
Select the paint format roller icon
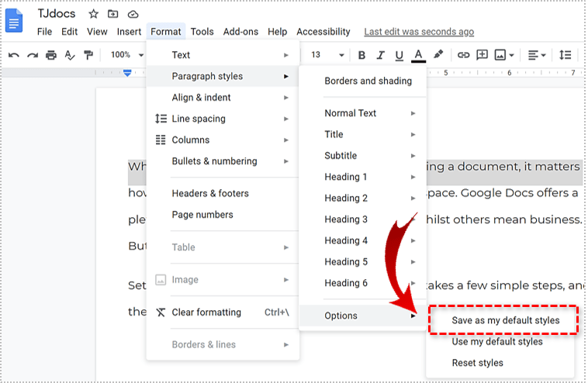(x=88, y=55)
